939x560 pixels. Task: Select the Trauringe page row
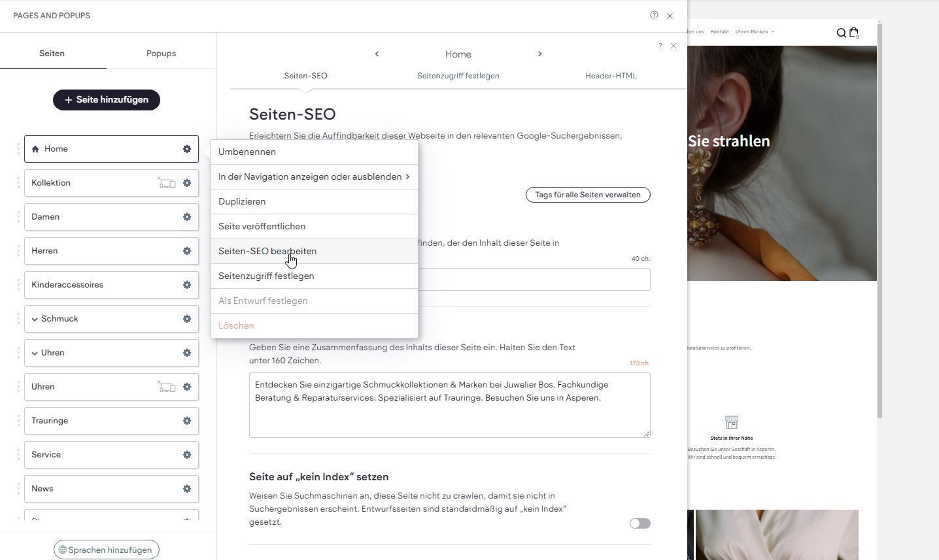pos(111,421)
